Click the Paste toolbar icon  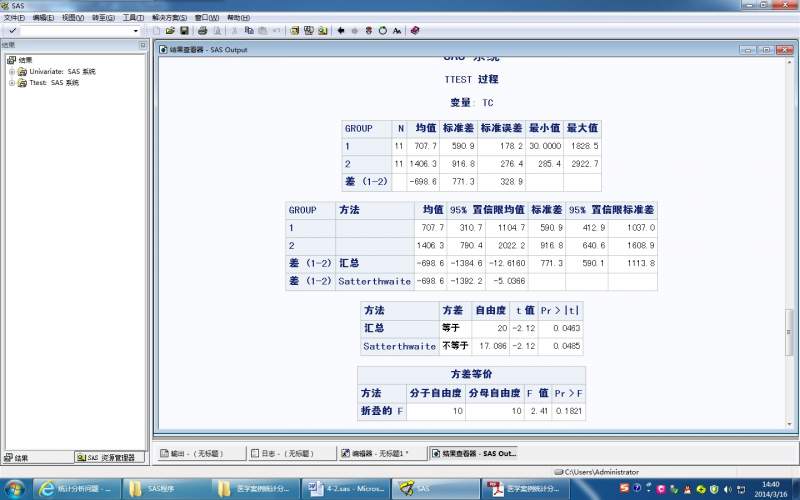point(263,31)
